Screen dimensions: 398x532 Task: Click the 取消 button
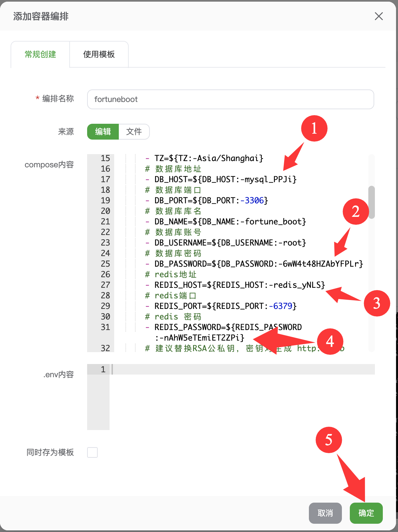click(325, 513)
